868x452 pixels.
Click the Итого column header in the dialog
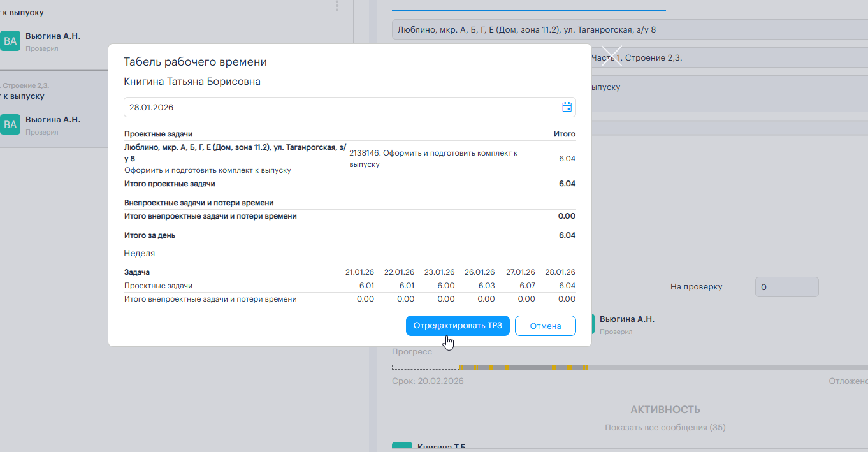pyautogui.click(x=565, y=134)
